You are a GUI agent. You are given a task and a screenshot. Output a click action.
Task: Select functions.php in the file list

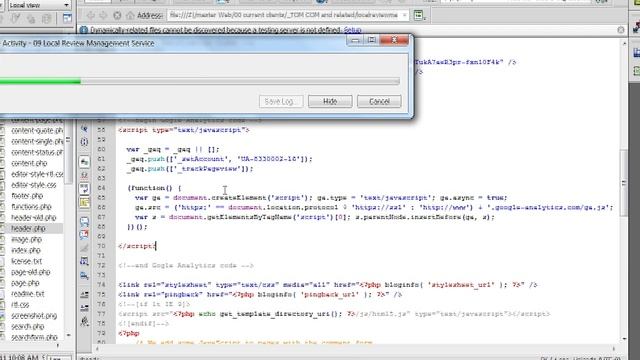(31, 207)
